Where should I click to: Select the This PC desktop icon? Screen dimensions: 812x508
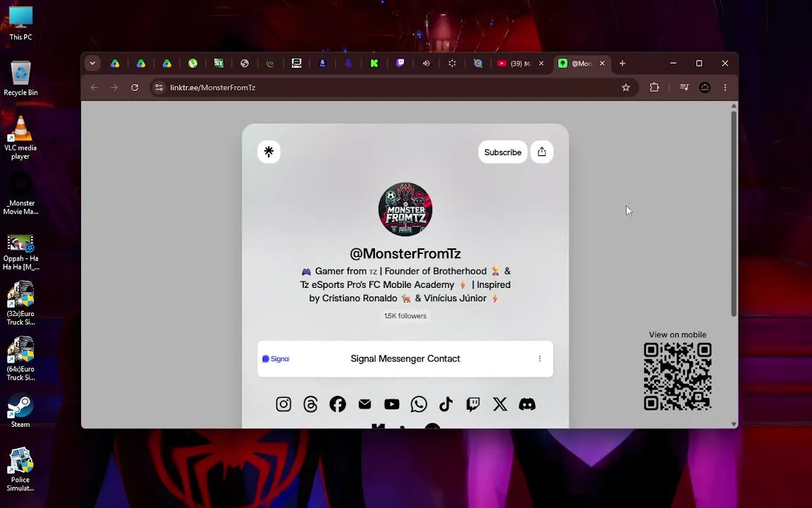(20, 23)
